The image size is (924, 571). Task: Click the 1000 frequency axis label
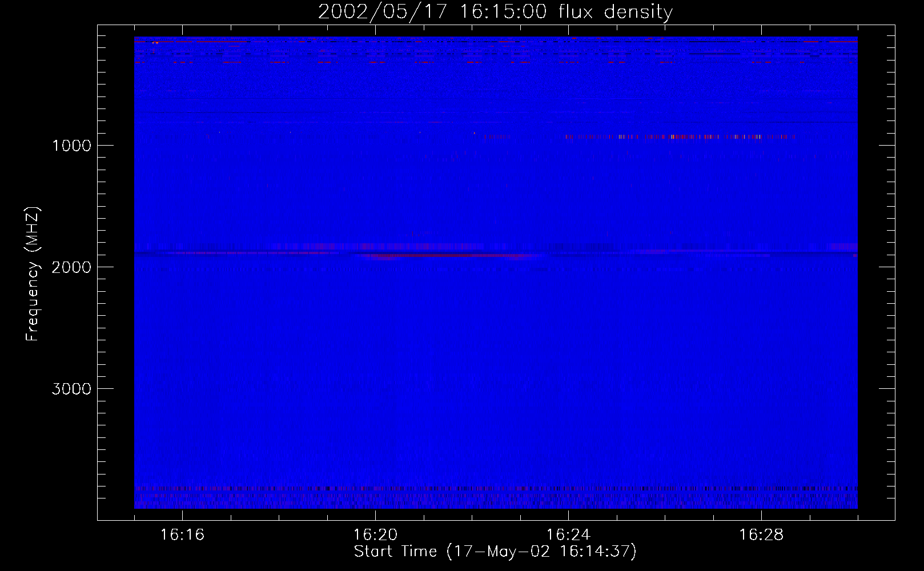coord(71,146)
